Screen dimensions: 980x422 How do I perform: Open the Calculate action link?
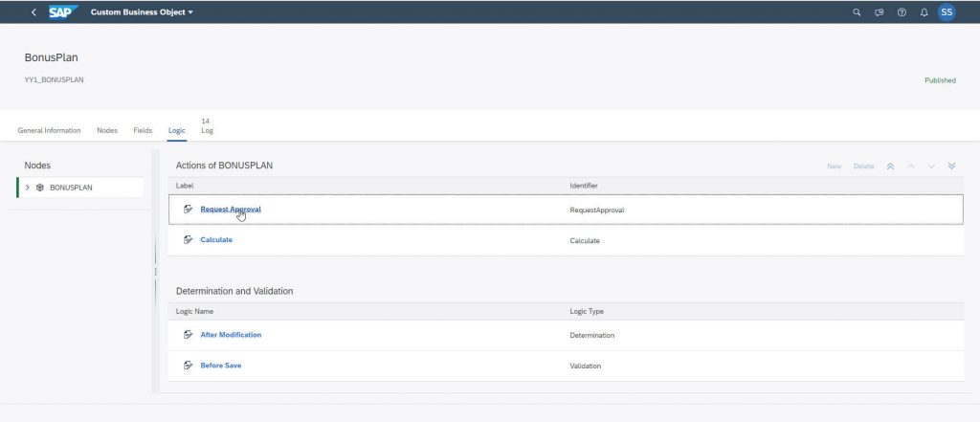coord(216,240)
